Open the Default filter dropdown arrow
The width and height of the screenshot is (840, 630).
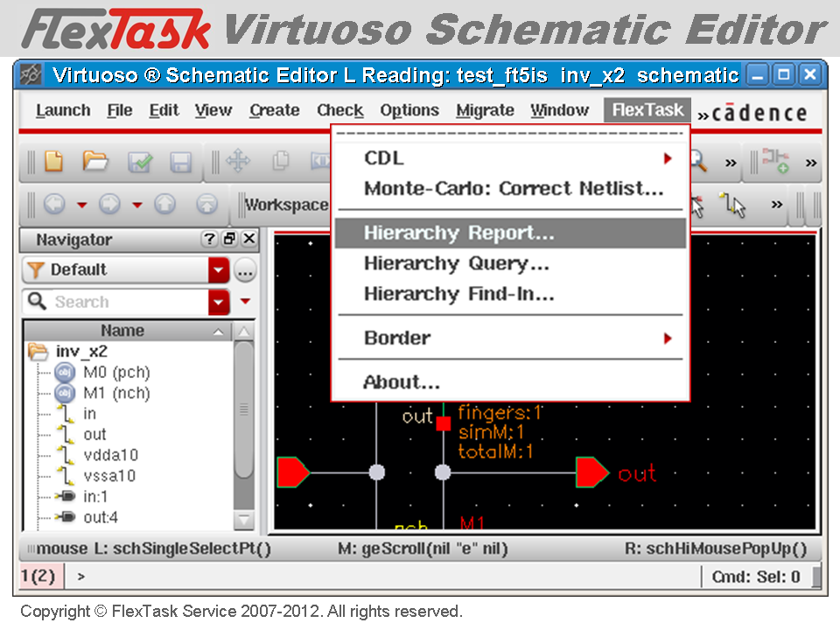tap(219, 269)
